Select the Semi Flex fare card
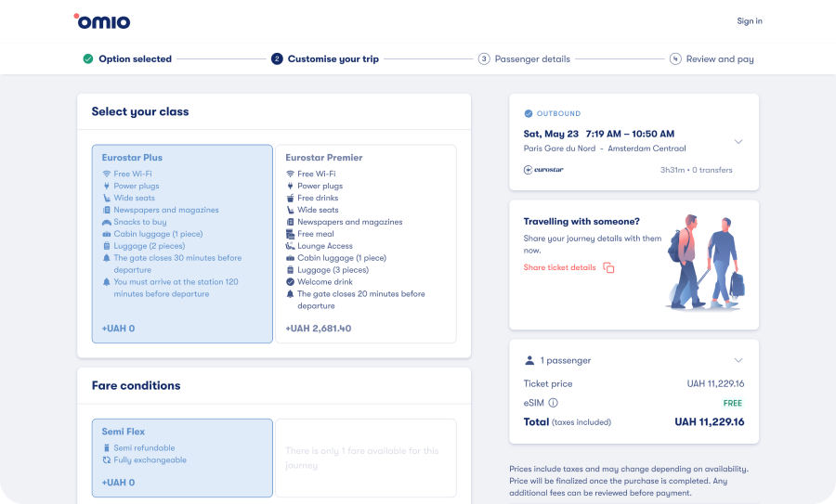 click(182, 458)
